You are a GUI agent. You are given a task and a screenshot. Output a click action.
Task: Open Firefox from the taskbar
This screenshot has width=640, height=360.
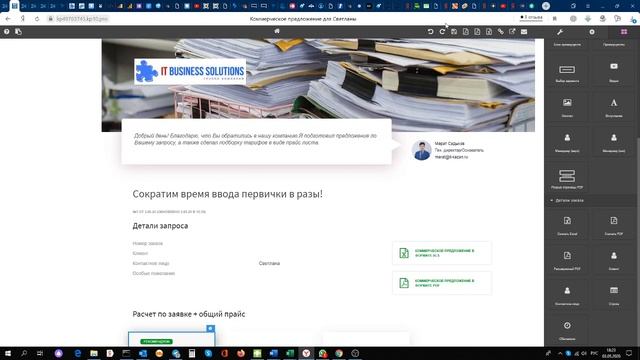click(x=241, y=353)
